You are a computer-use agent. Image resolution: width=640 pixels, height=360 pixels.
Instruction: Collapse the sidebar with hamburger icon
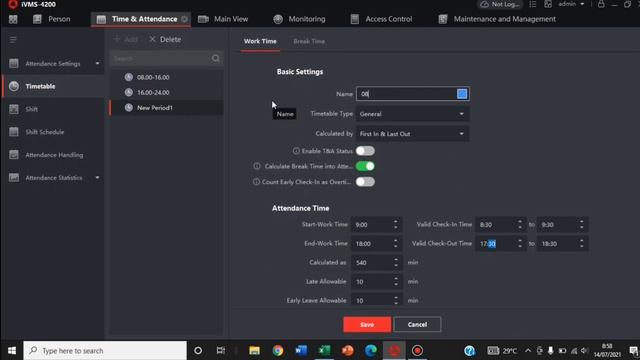click(13, 40)
